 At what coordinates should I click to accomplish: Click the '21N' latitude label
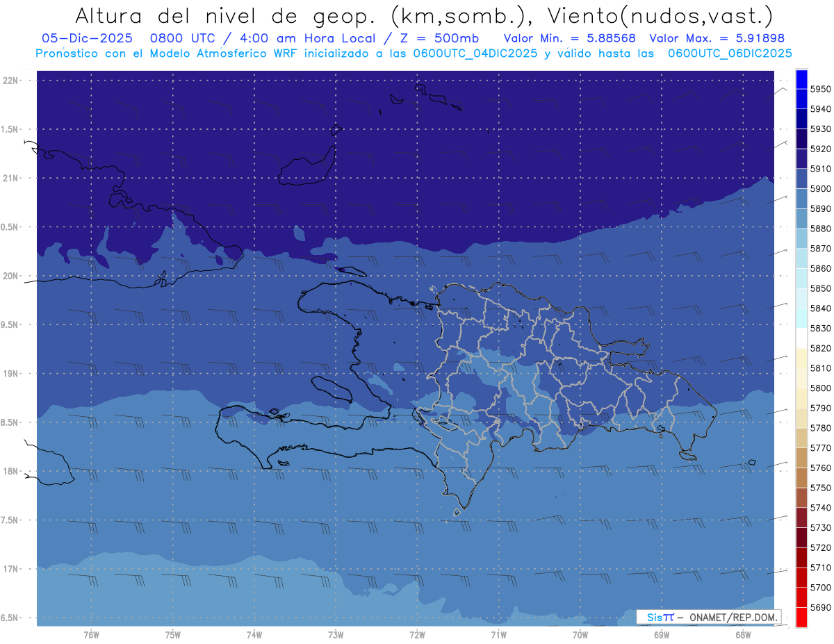[11, 179]
